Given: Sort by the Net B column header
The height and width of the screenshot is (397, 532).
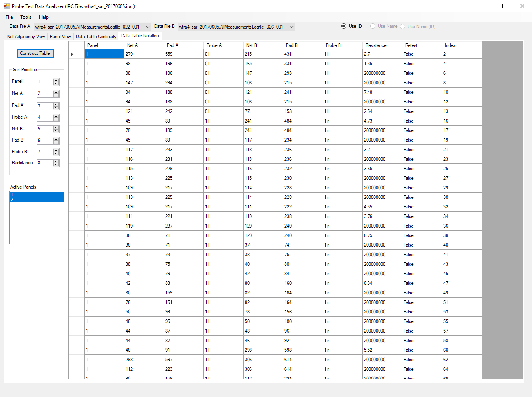Looking at the screenshot, I should pyautogui.click(x=263, y=45).
